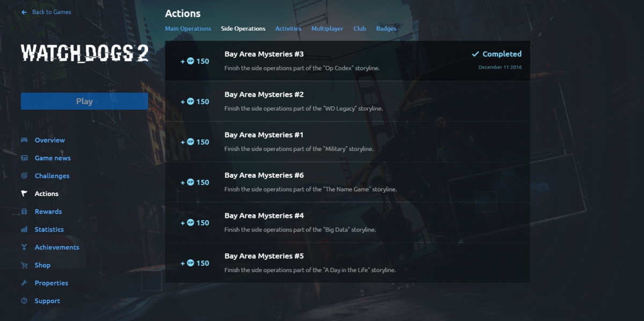Click the "Op Codex" storyline description
Viewport: 644px width, 321px height.
[x=302, y=68]
